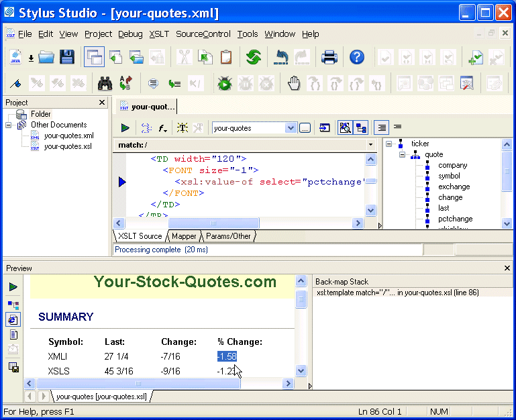
Task: Switch to the Mapper tab
Action: point(184,236)
